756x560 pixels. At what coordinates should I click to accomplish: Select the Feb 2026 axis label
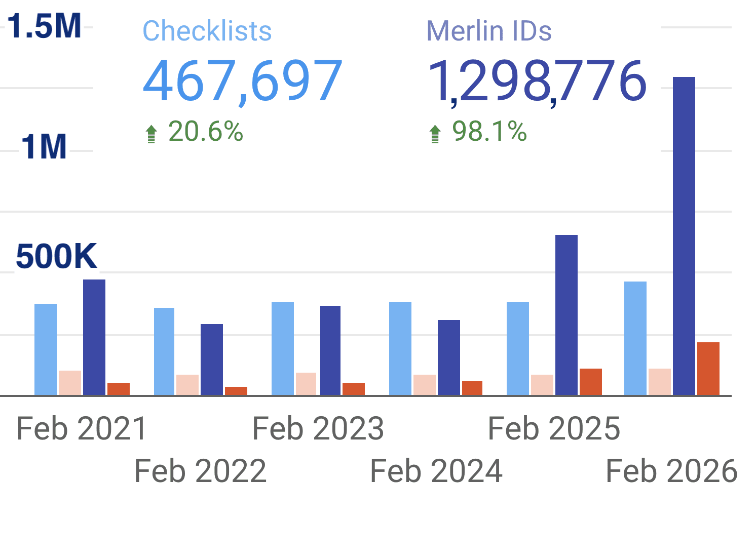[671, 471]
